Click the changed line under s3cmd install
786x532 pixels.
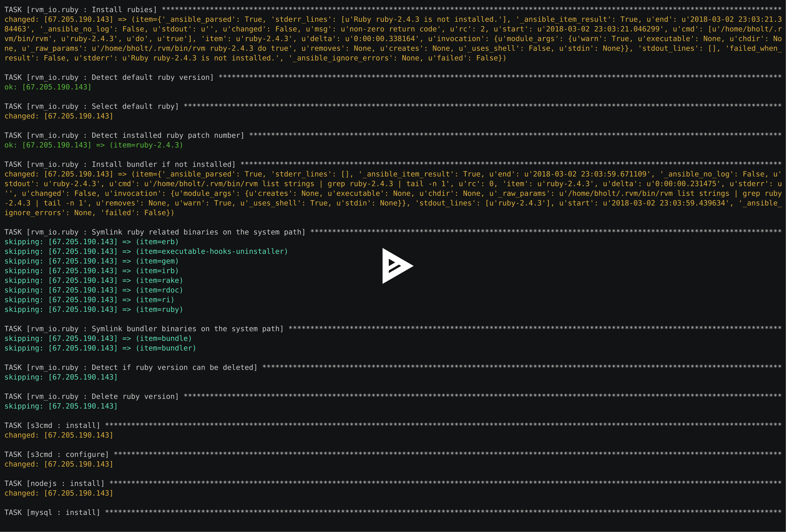(59, 435)
